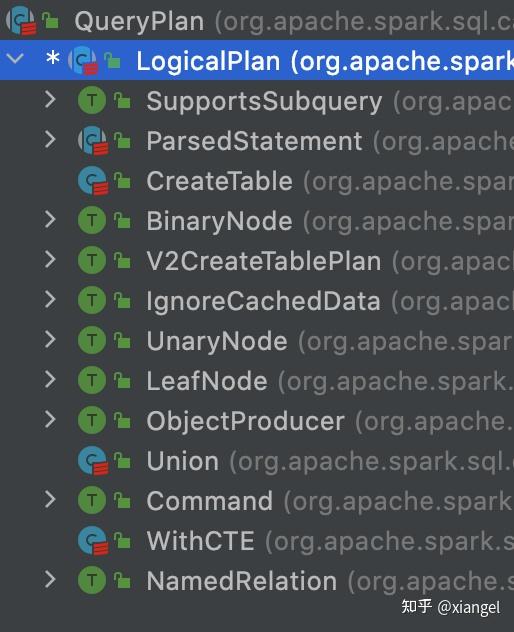Expand the IgnoreCachedData entry
Screen dimensions: 514x632
click(50, 299)
